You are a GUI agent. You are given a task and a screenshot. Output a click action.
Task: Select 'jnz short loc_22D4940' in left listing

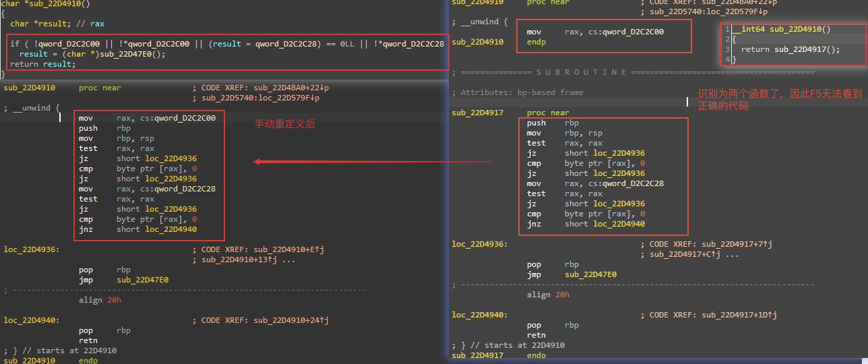(x=137, y=229)
